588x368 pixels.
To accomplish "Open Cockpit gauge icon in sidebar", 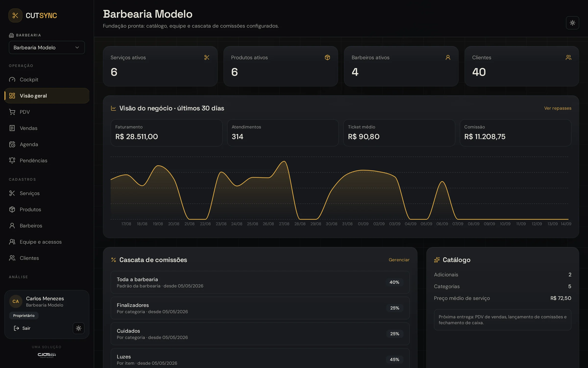I will point(12,79).
